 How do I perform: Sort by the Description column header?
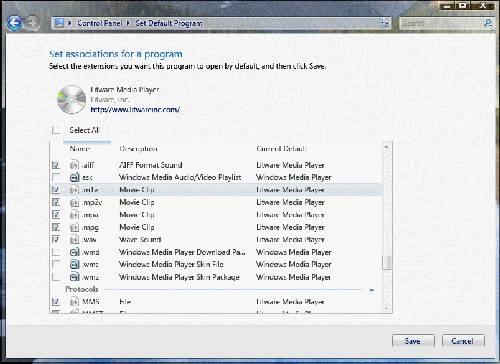tap(138, 149)
